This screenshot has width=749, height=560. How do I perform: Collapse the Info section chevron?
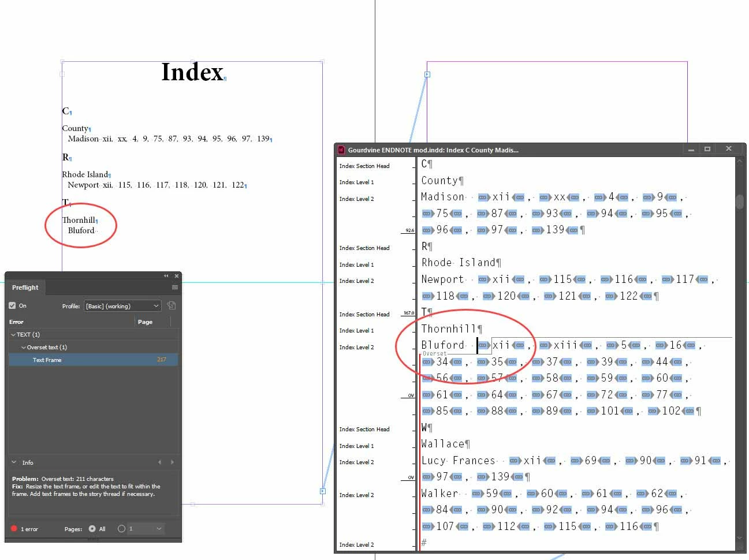14,462
